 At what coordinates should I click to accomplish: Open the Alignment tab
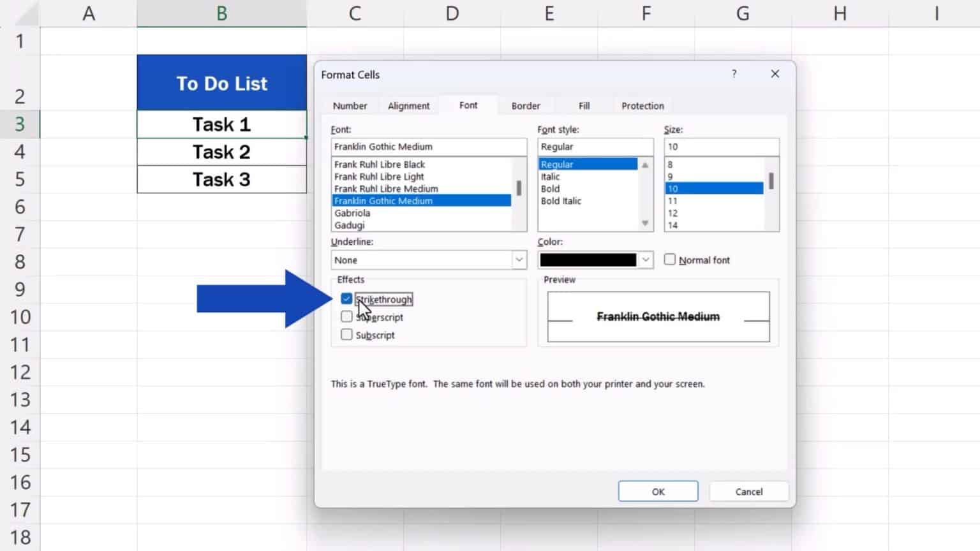(x=409, y=105)
